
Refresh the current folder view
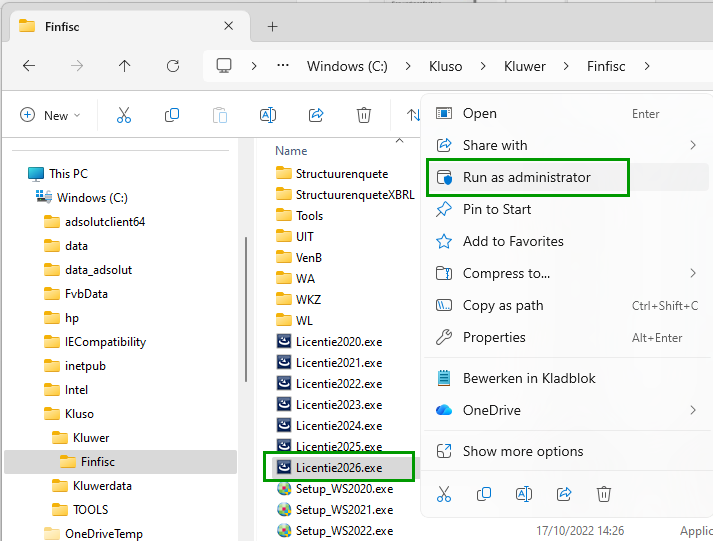point(172,66)
